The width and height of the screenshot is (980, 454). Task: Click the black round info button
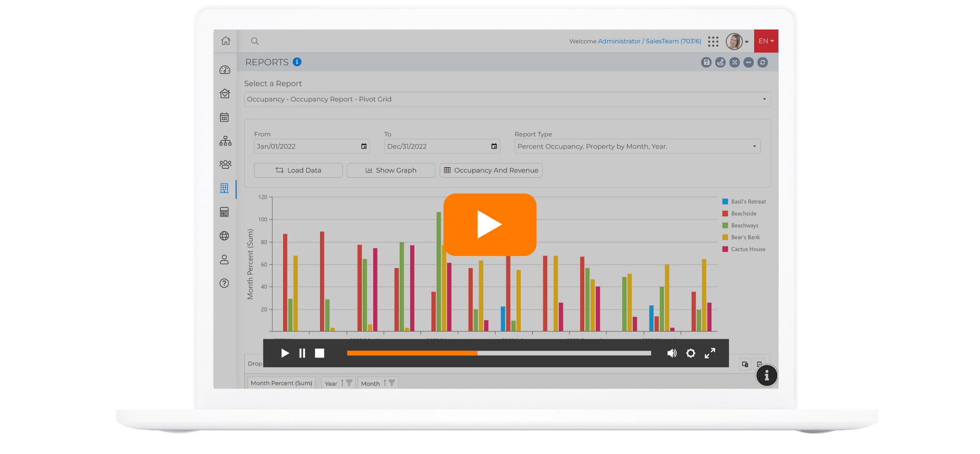tap(767, 376)
